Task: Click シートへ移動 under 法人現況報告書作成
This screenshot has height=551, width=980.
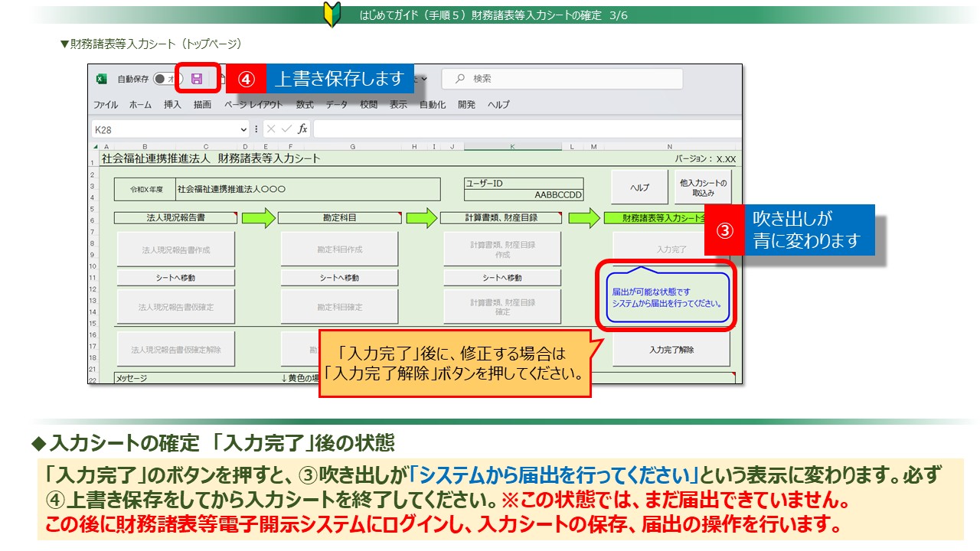Action: [x=176, y=278]
